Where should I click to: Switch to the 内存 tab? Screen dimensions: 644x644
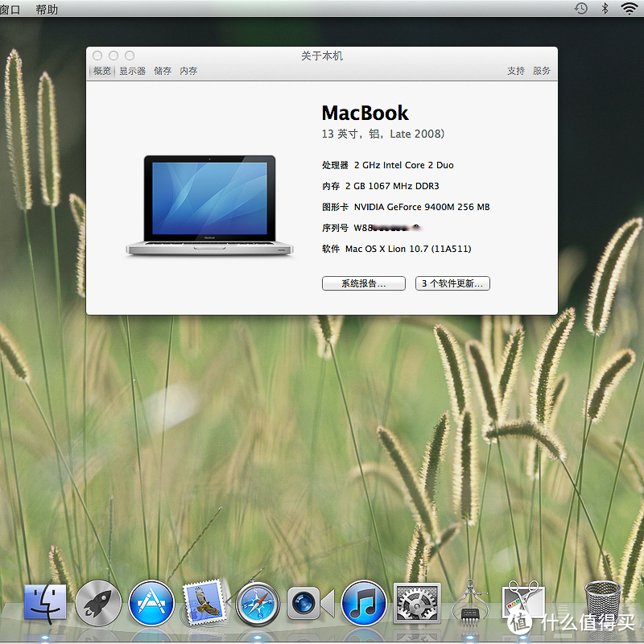[188, 70]
